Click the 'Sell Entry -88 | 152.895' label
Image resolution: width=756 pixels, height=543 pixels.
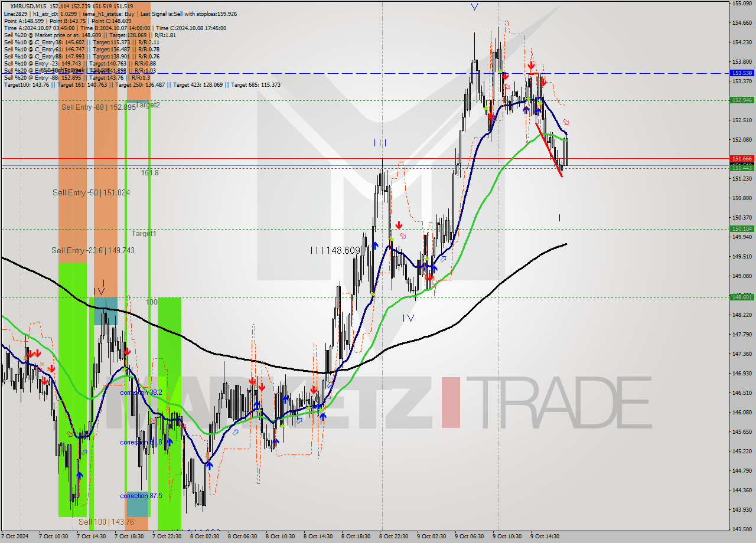99,107
